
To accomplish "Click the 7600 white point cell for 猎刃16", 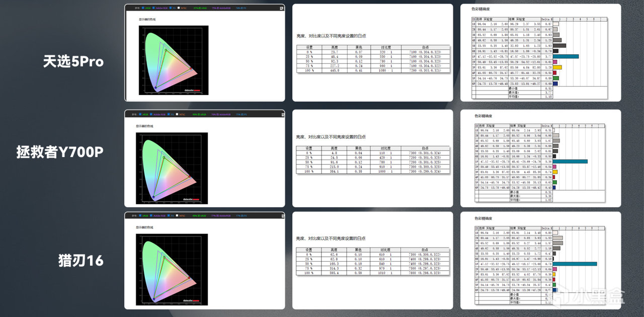I will click(426, 274).
